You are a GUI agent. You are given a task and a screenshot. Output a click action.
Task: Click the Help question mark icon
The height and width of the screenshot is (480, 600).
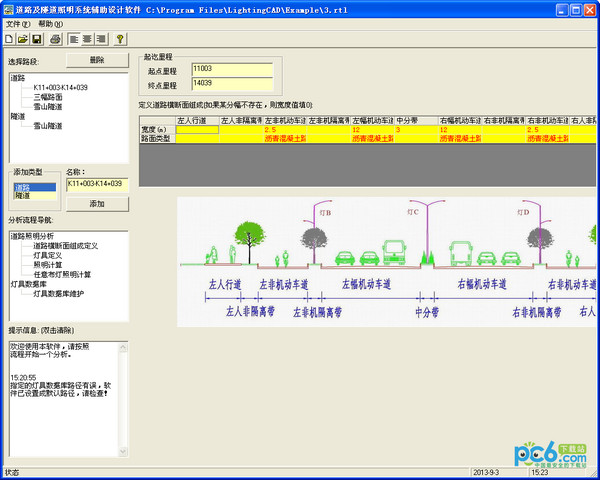[x=120, y=39]
